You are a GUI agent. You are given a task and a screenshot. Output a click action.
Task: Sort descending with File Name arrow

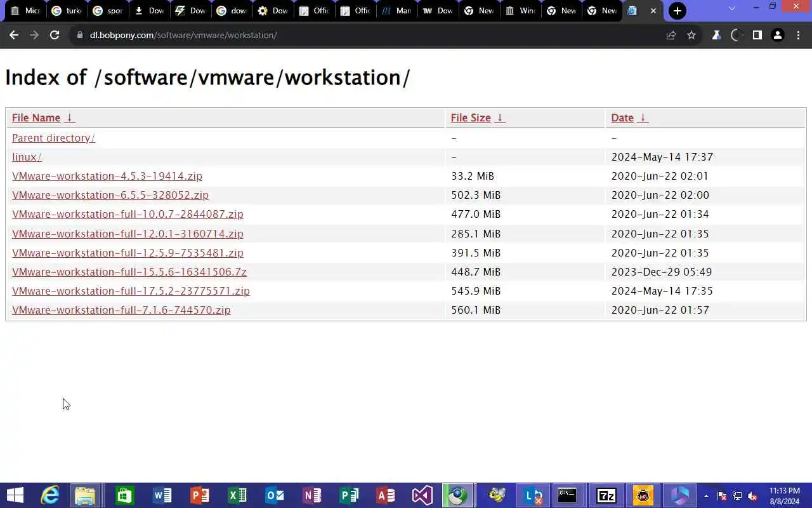pos(69,117)
